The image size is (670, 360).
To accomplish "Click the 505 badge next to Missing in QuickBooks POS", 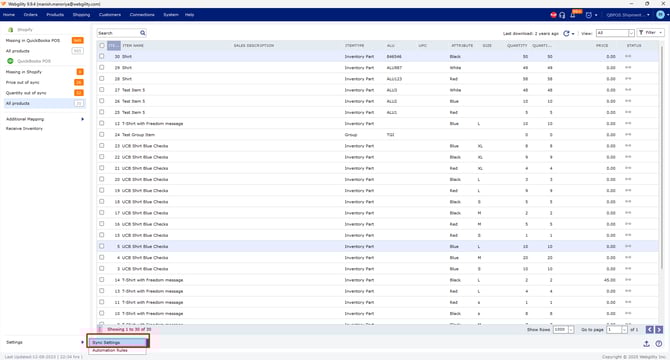I will click(x=77, y=41).
